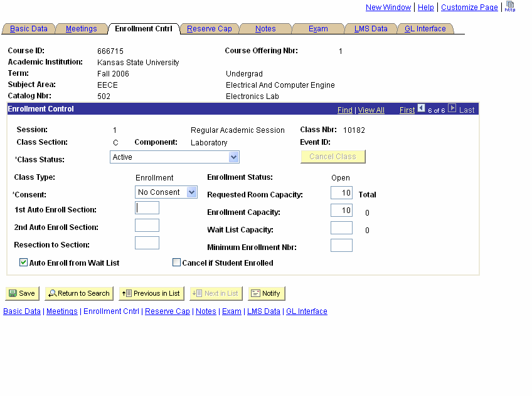This screenshot has height=396, width=532.
Task: Click the 2nd Auto Enroll Section field
Action: pos(147,226)
